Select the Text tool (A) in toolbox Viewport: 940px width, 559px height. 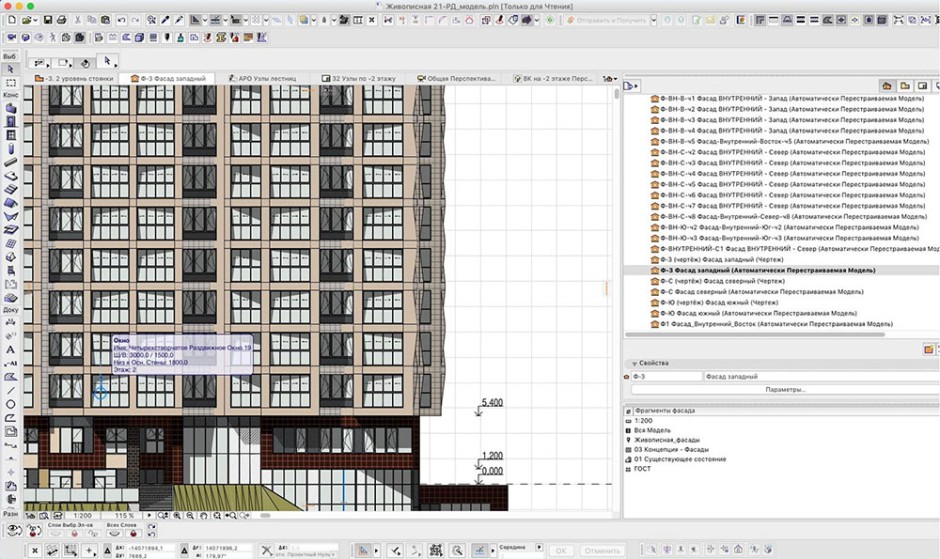coord(10,350)
